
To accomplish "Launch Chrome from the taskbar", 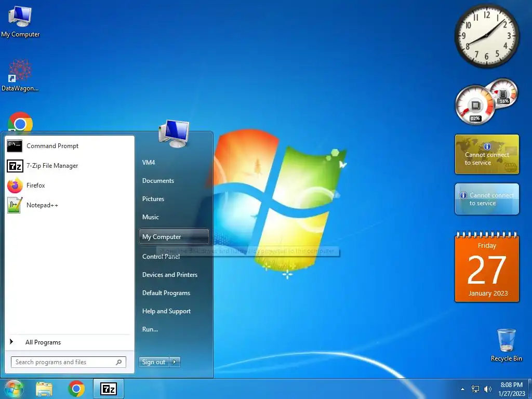I will click(76, 389).
